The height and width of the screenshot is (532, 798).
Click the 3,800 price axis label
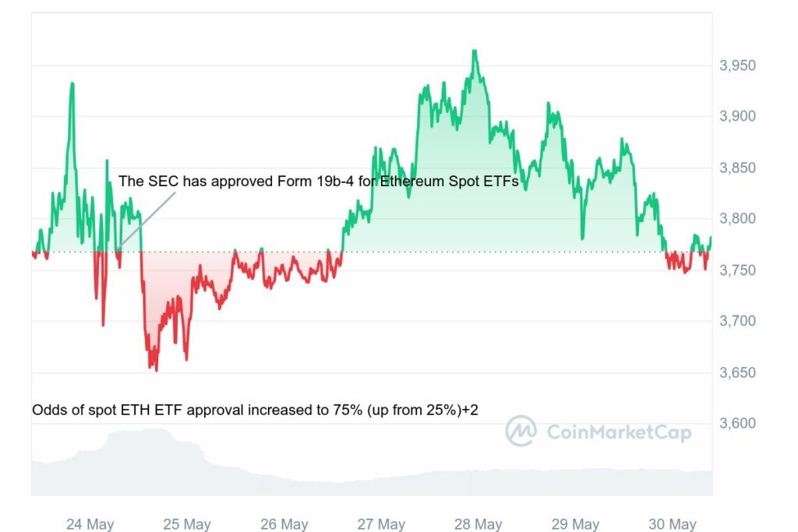(736, 219)
